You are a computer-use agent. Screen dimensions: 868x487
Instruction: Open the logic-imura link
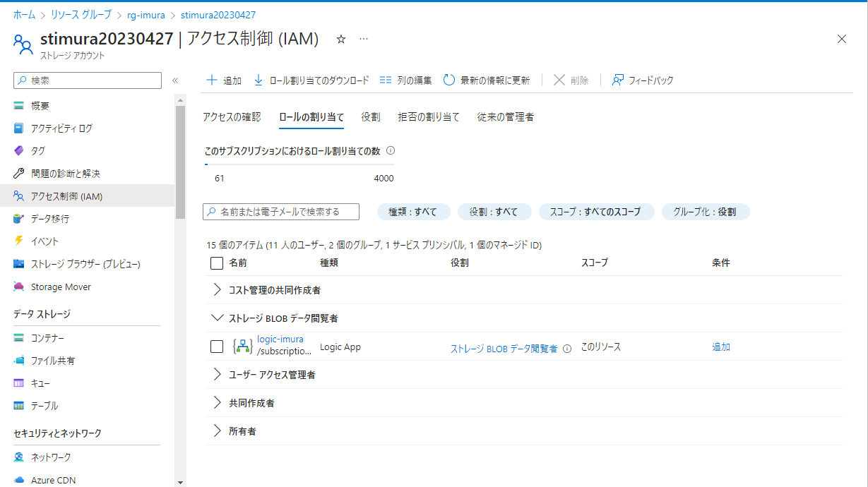pos(280,339)
